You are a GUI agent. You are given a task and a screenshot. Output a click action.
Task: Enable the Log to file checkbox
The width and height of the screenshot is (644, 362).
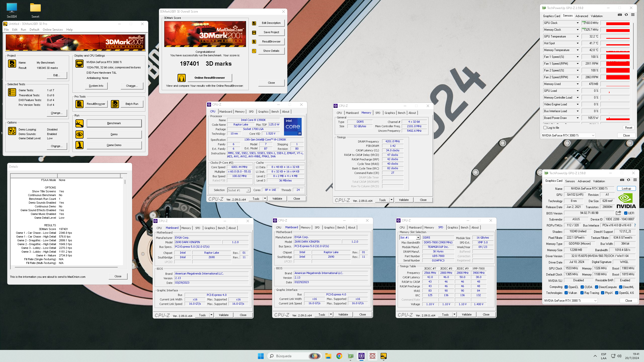pos(545,128)
